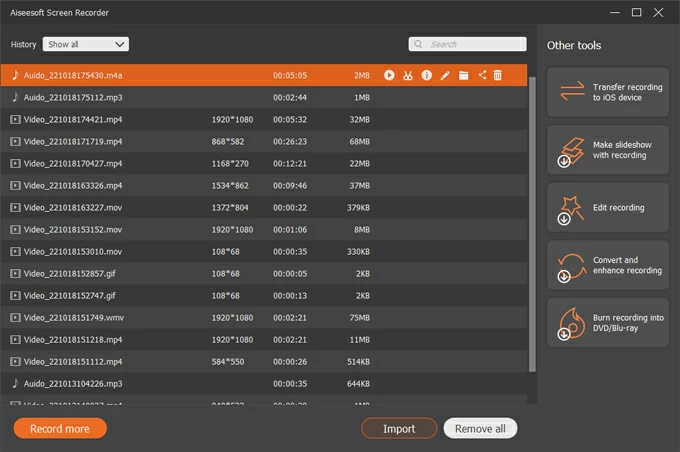Click film icon of Video_221018174421.mp4
This screenshot has width=680, height=452.
[16, 119]
